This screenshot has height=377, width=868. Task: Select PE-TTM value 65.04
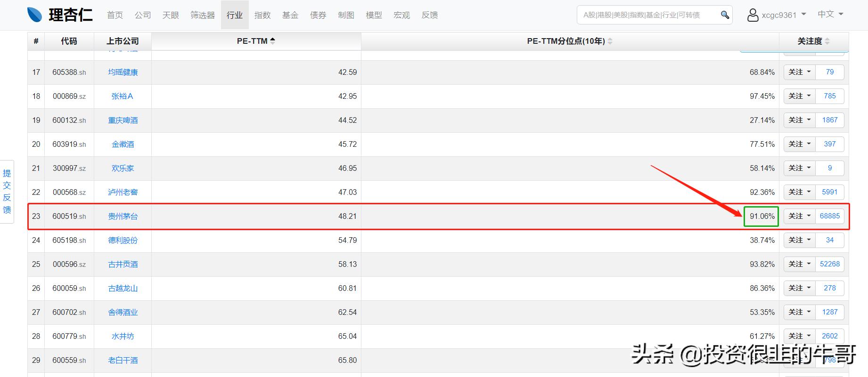click(x=347, y=336)
